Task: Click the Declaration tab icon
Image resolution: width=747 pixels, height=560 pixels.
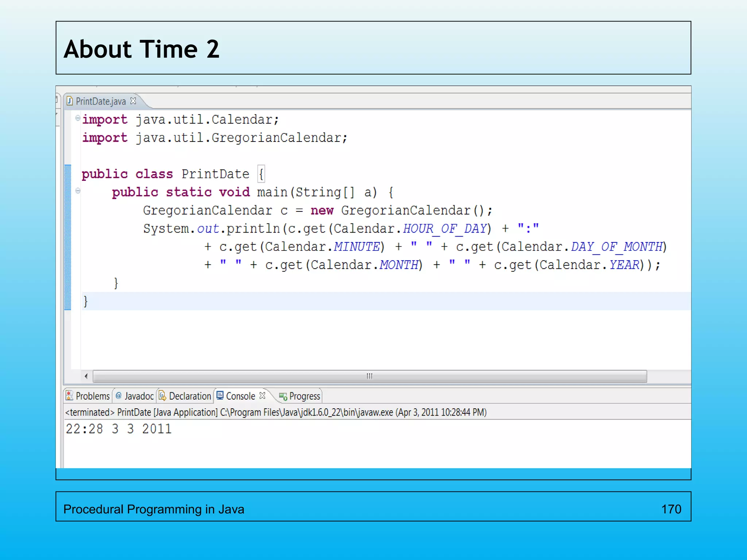Action: click(162, 396)
